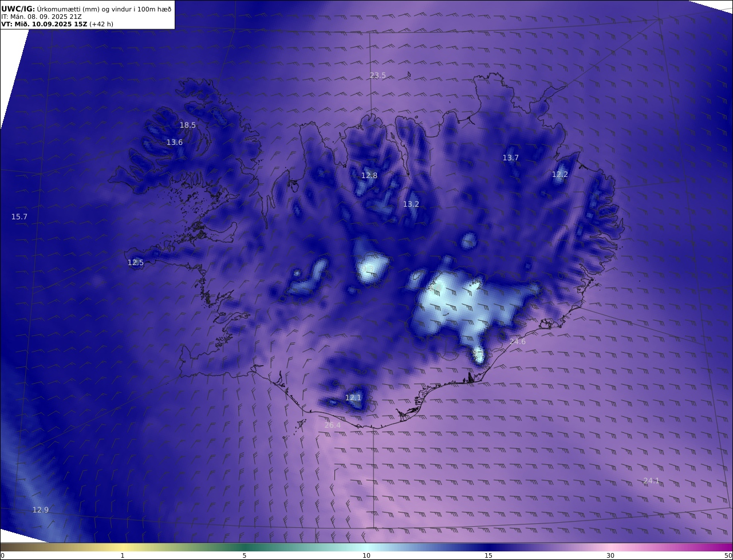The height and width of the screenshot is (560, 733).
Task: Click the color scale tick labeled 15
Action: tap(488, 555)
